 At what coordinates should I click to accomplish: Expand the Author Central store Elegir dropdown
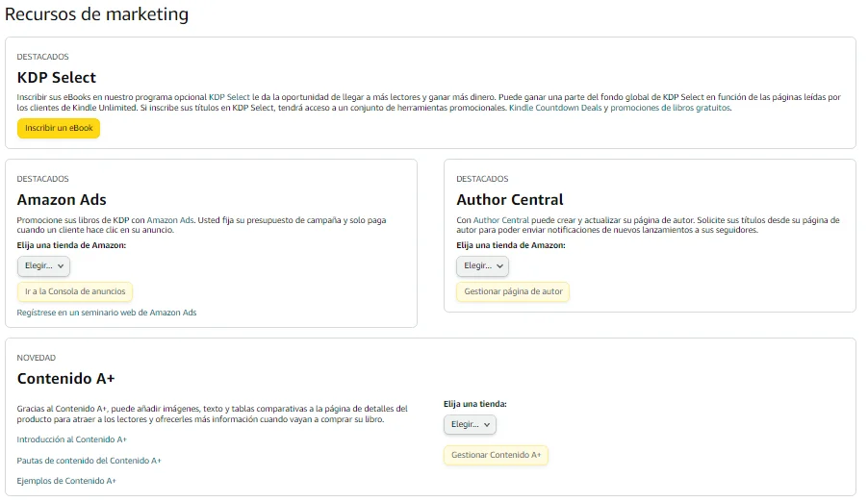point(483,266)
